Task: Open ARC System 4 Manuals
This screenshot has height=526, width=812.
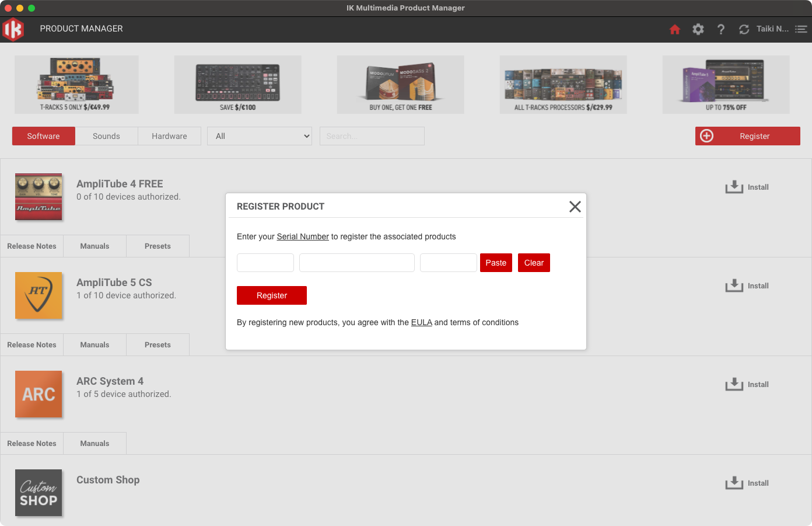Action: click(x=94, y=444)
